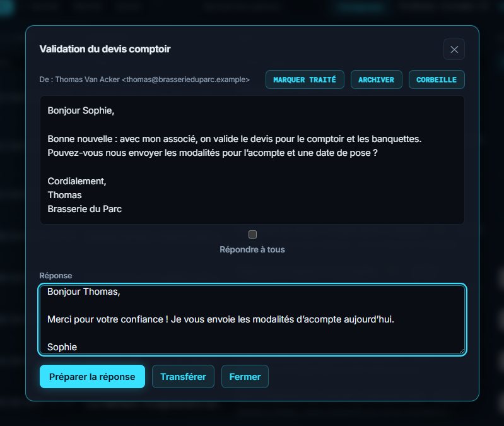This screenshot has height=426, width=504.
Task: Close the dialog with the X icon
Action: point(454,49)
